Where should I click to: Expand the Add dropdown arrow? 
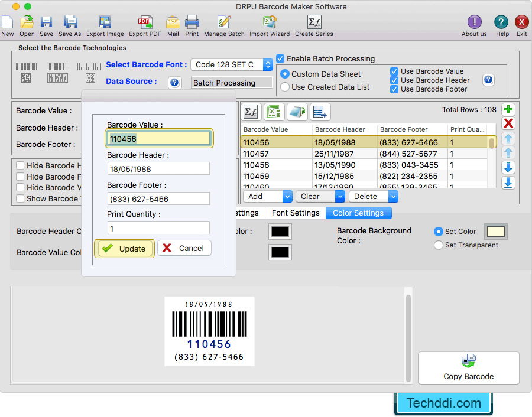click(x=287, y=196)
